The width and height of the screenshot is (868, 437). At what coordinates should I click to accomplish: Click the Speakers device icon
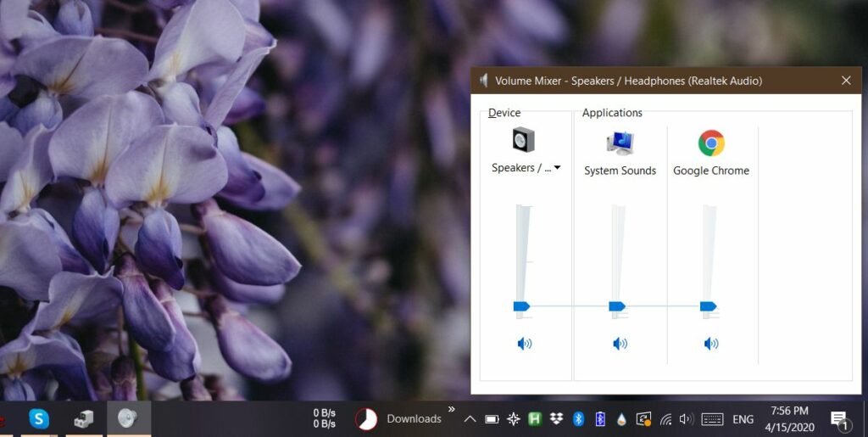(523, 139)
